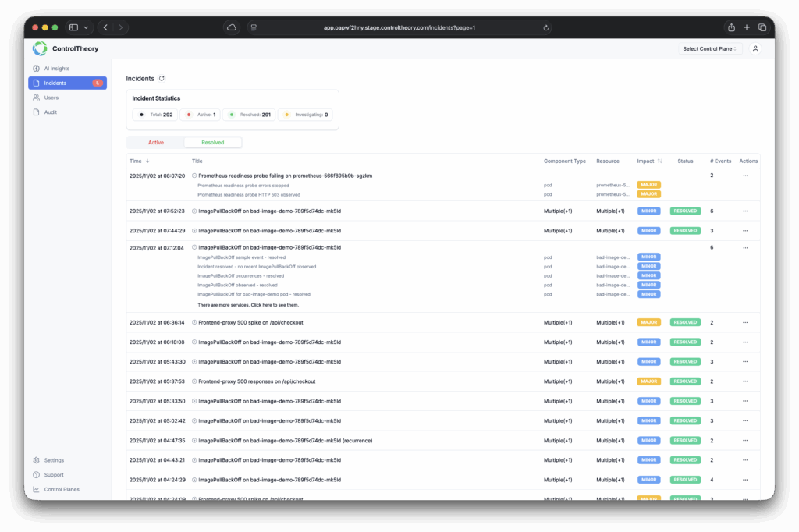The image size is (799, 532).
Task: Open Control Planes in sidebar
Action: coord(62,490)
